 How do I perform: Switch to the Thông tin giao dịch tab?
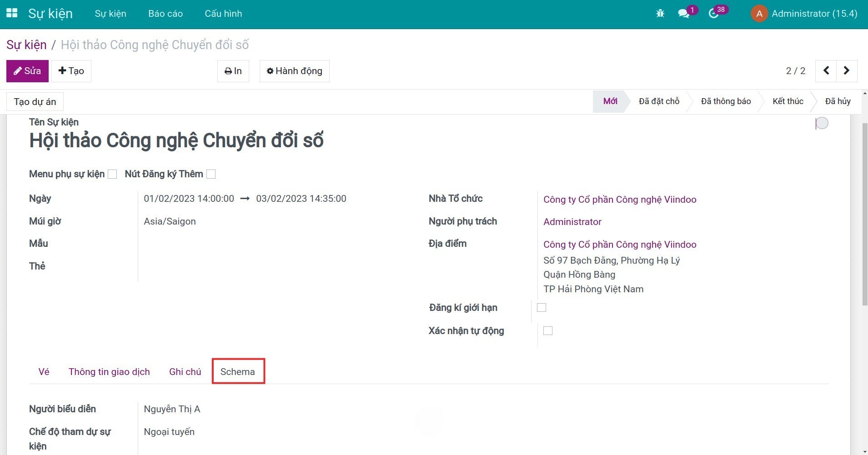109,372
